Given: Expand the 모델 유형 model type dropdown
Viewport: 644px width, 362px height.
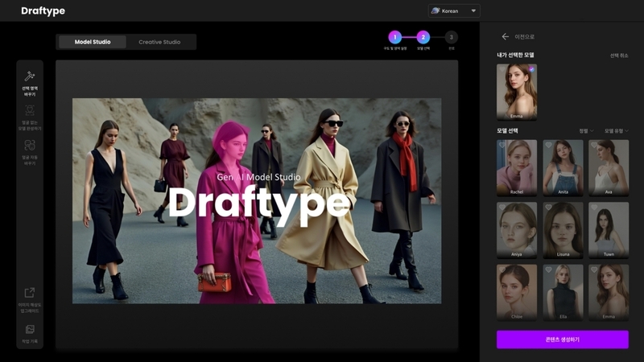Looking at the screenshot, I should (x=616, y=131).
